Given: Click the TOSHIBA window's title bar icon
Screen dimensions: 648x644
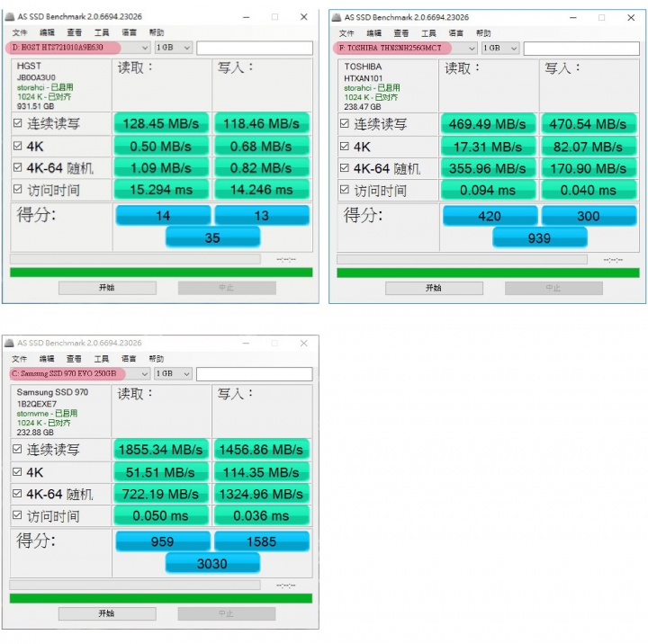Looking at the screenshot, I should click(337, 17).
